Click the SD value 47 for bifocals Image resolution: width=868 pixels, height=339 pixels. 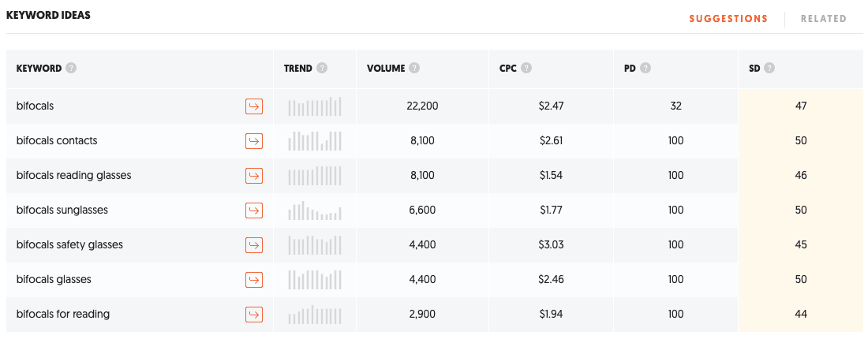[x=800, y=106]
